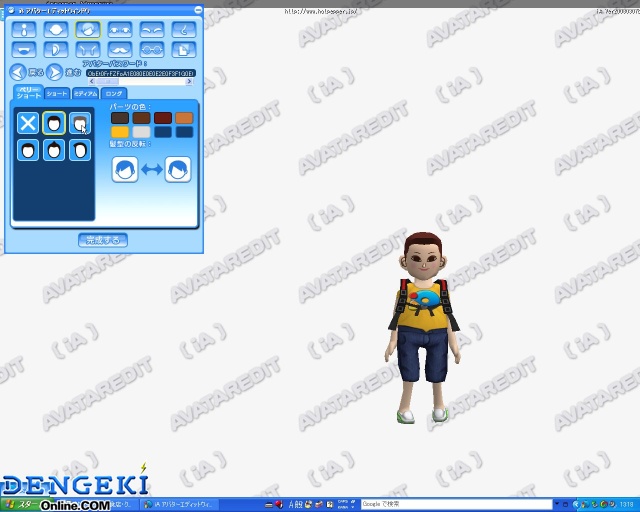Click the password scrollbar left arrow
This screenshot has height=512, width=640.
point(91,81)
